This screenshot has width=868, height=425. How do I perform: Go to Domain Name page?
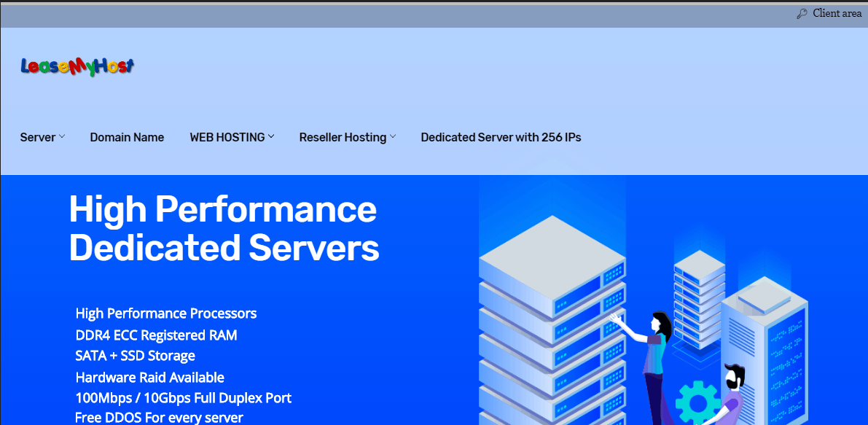pos(127,137)
